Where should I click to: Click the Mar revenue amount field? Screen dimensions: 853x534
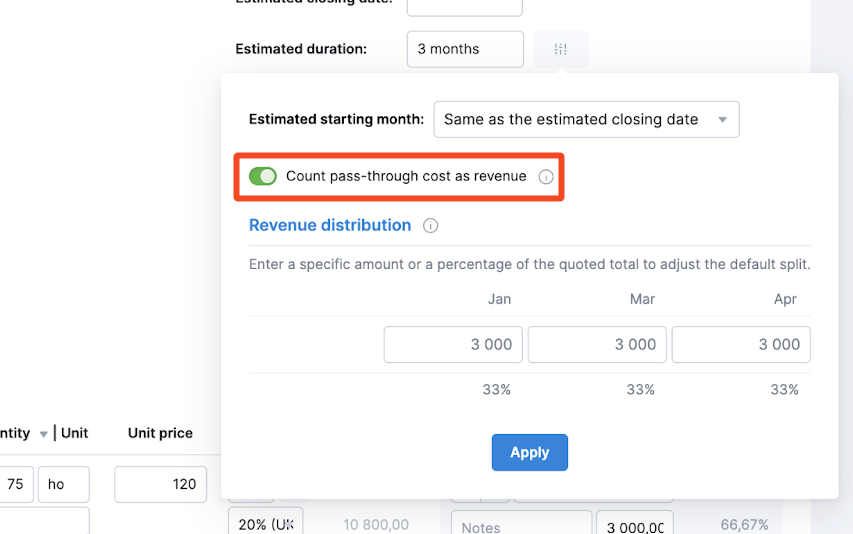[x=597, y=345]
